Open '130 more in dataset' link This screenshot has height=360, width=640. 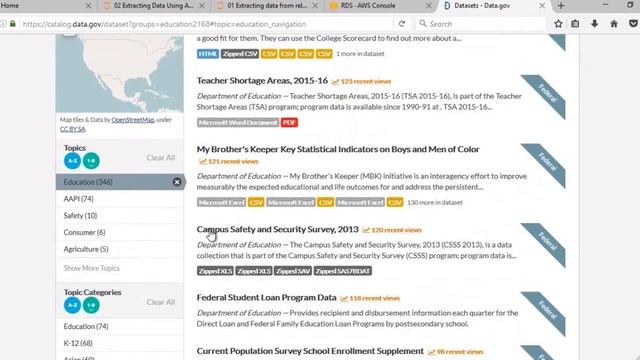point(435,202)
